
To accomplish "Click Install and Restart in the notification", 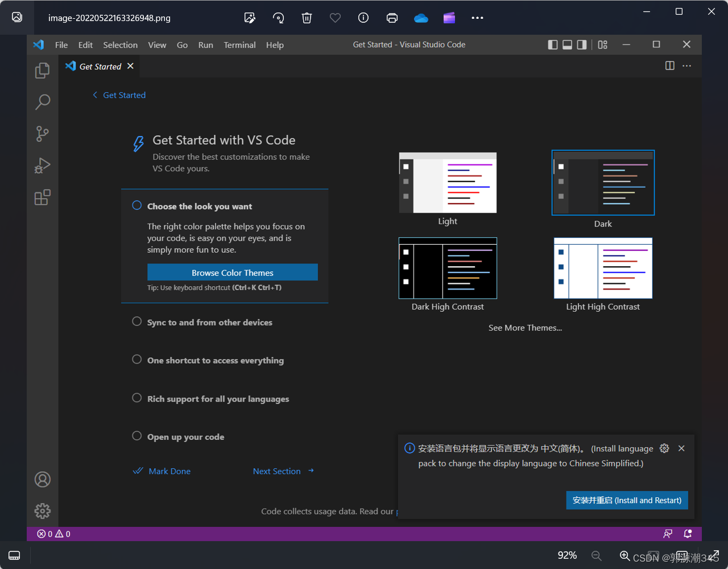I will coord(627,500).
